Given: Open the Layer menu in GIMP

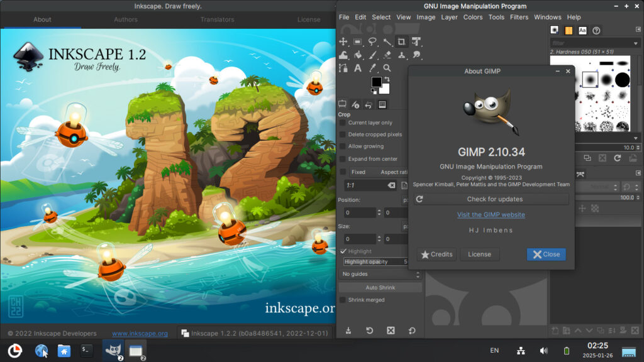Looking at the screenshot, I should (x=449, y=17).
